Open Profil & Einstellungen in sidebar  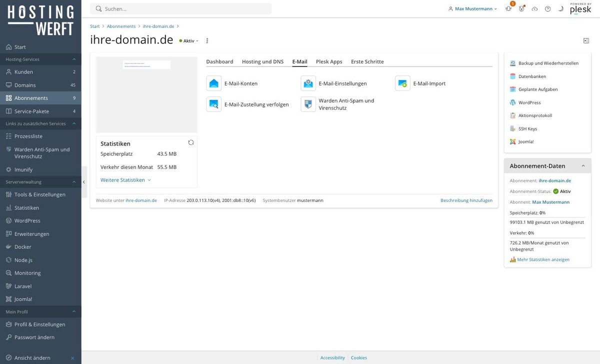40,324
